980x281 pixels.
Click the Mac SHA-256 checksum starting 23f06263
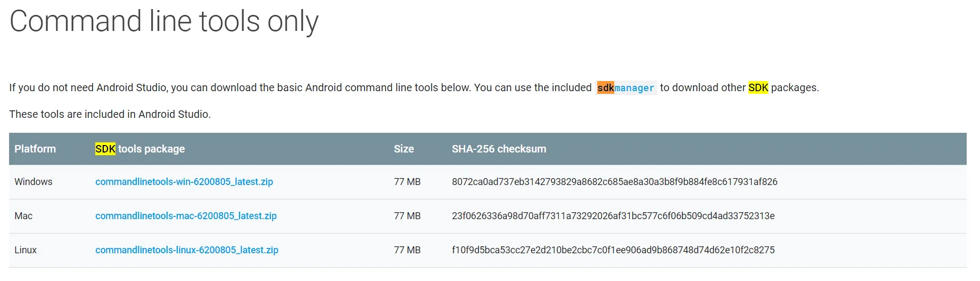click(x=613, y=216)
